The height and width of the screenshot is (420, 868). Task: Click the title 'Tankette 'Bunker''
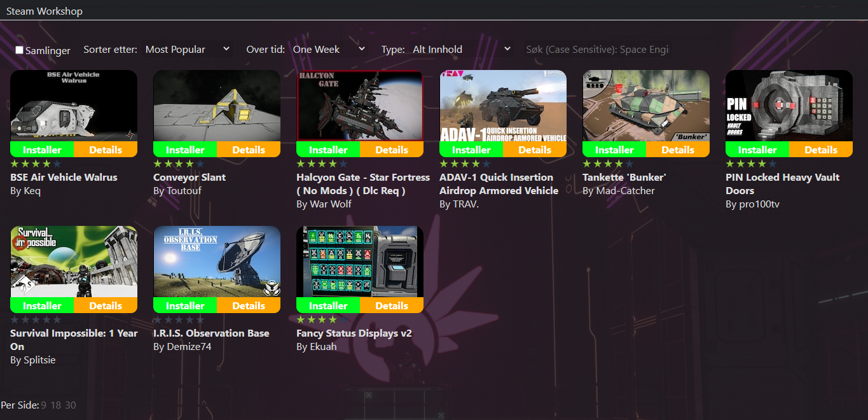coord(624,178)
